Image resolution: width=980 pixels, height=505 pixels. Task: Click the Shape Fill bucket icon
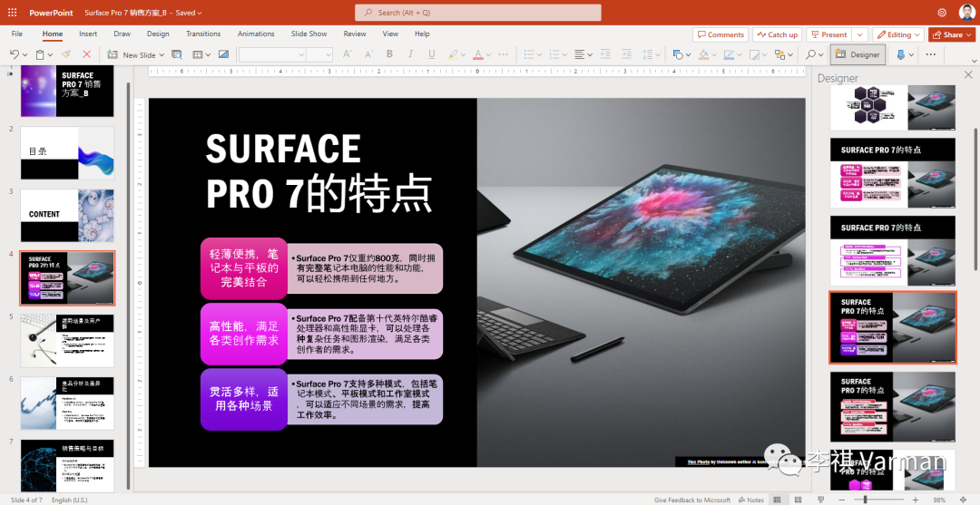(x=704, y=55)
